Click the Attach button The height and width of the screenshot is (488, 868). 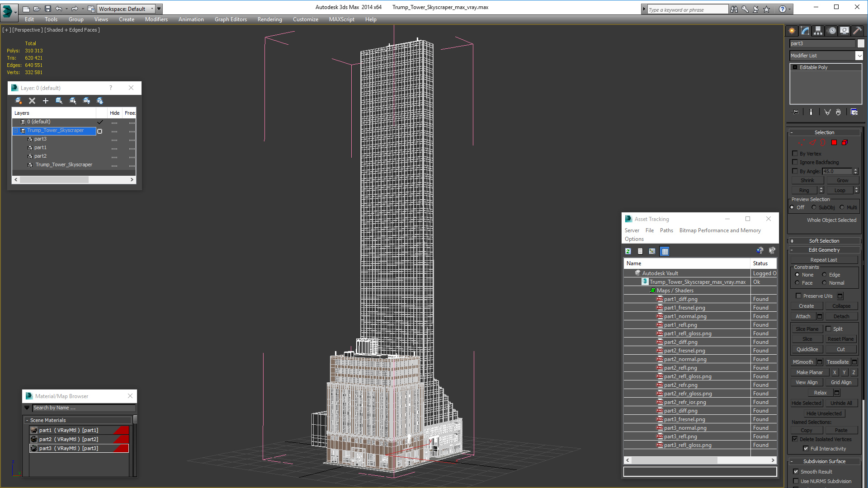(803, 316)
